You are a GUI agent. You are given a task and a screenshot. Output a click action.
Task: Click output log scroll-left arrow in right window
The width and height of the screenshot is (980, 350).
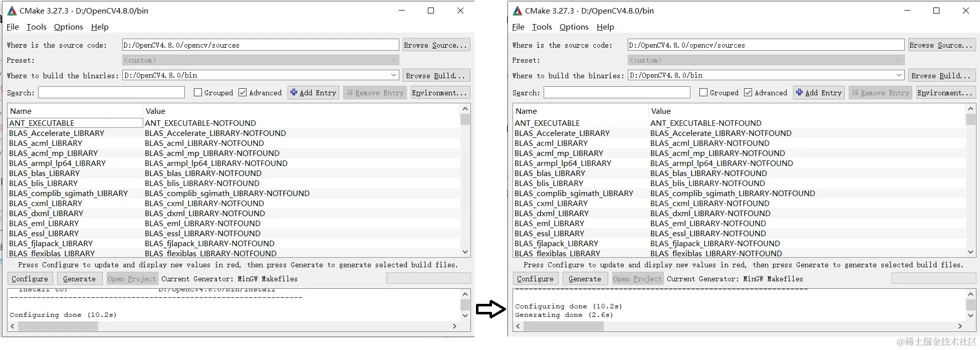coord(518,326)
